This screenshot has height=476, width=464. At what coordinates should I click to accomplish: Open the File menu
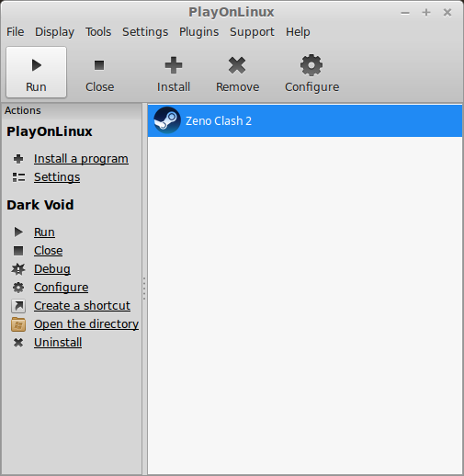pos(16,32)
